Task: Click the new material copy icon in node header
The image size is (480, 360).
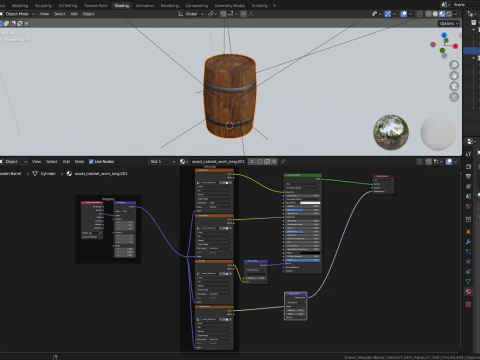Action: pyautogui.click(x=267, y=161)
